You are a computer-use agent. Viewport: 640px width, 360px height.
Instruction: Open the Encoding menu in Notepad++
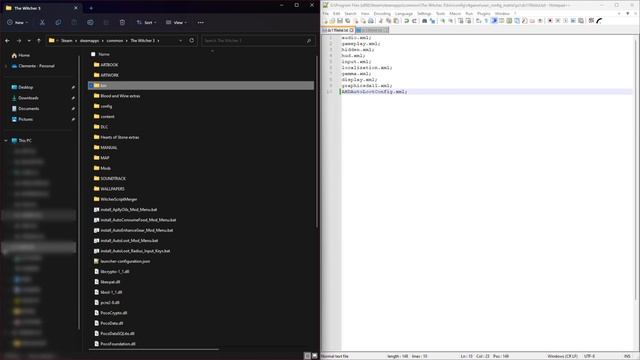pos(382,13)
